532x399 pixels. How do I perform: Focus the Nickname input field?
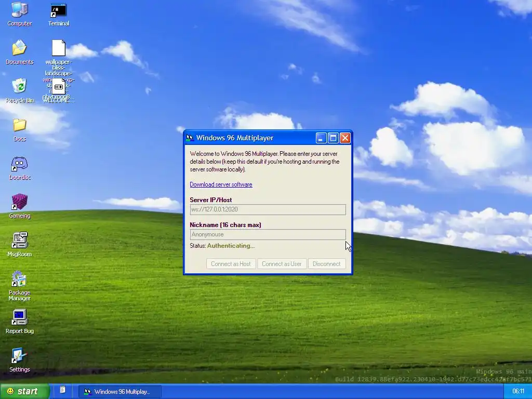(x=268, y=234)
